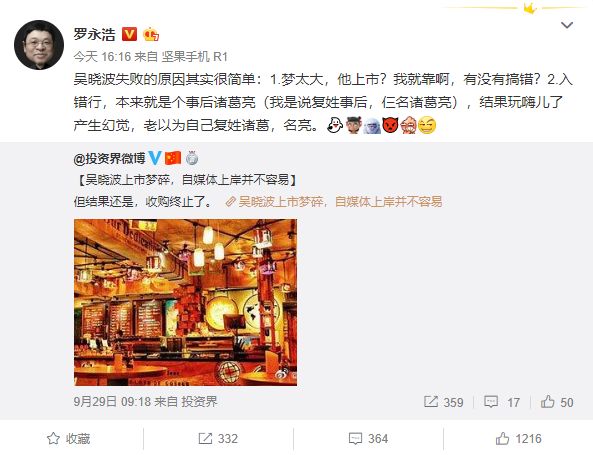The height and width of the screenshot is (455, 593).
Task: Click 罗永浩's profile avatar
Action: pos(39,45)
